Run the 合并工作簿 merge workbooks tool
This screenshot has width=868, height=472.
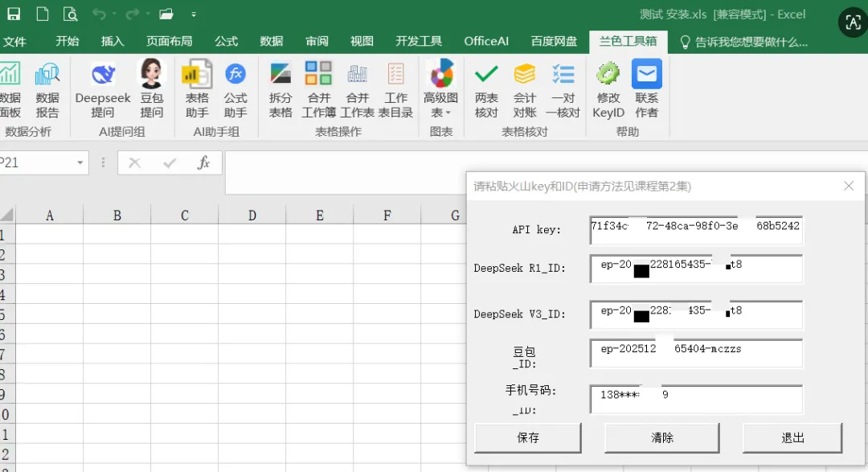[x=319, y=89]
